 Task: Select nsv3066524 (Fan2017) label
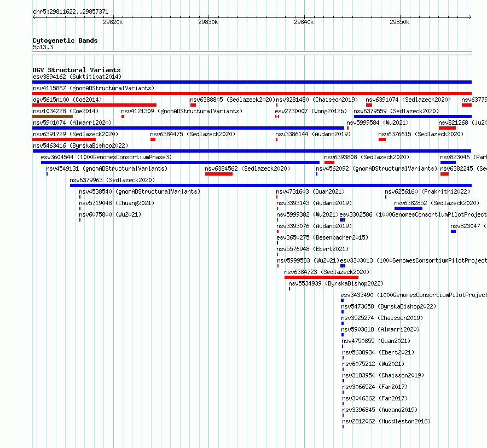(x=375, y=387)
